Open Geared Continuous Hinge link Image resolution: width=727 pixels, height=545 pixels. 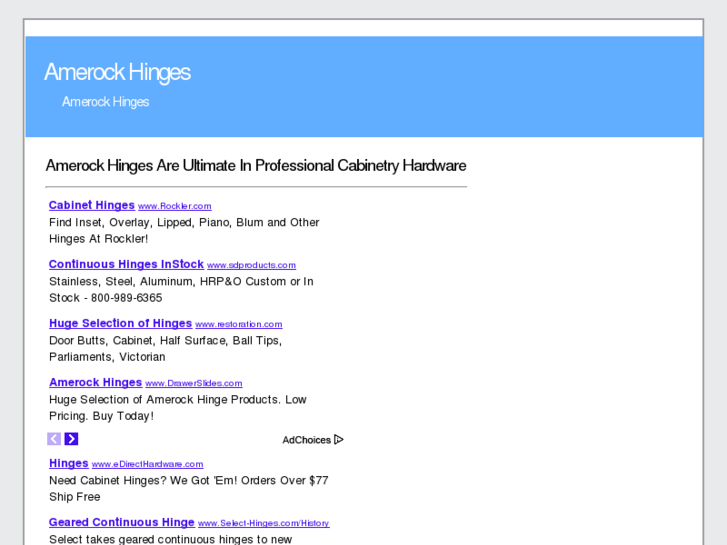(121, 522)
